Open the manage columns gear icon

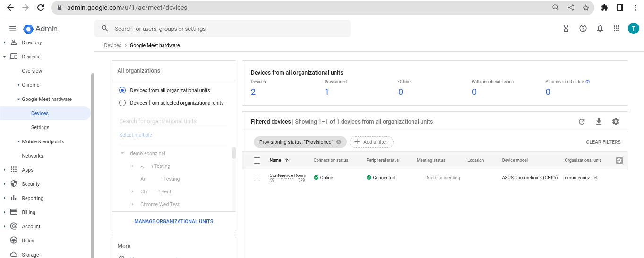click(619, 160)
